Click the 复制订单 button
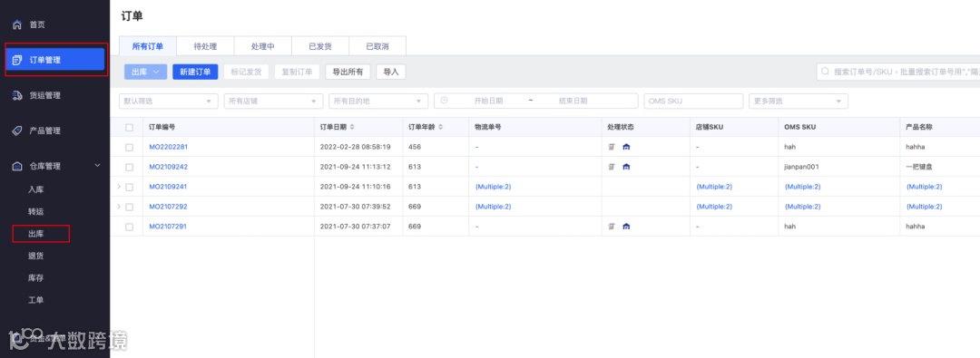Viewport: 980px width, 358px height. pyautogui.click(x=297, y=72)
